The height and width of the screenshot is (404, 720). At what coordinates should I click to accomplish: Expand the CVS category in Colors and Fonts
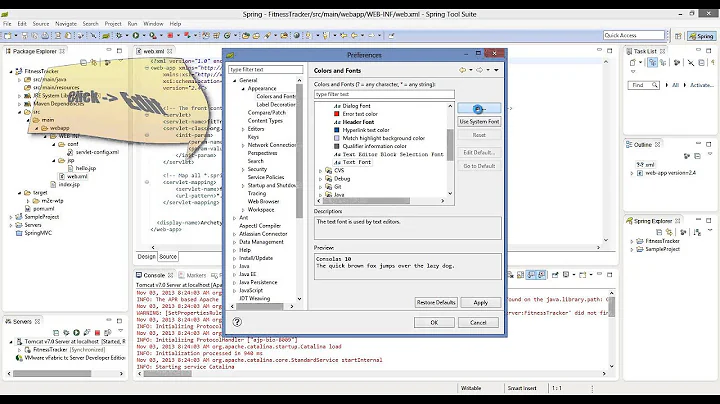click(x=321, y=171)
